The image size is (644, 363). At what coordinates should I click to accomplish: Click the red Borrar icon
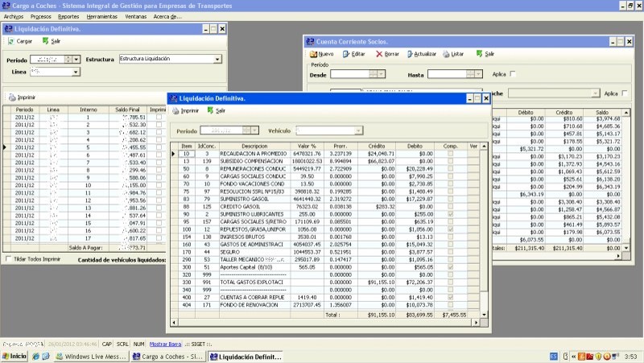click(378, 54)
